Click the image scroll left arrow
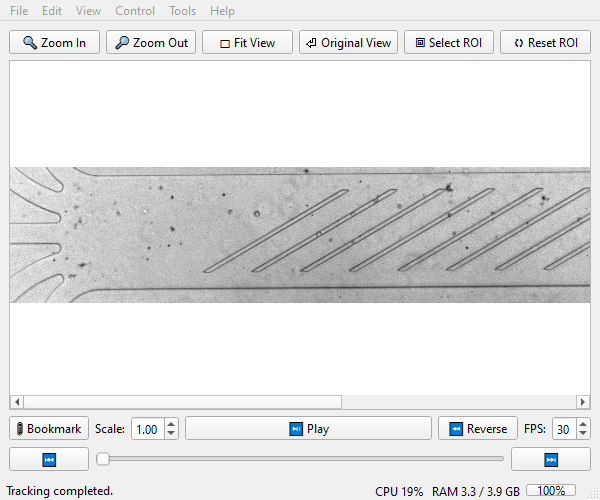Screen dimensions: 600x500 tap(17, 402)
